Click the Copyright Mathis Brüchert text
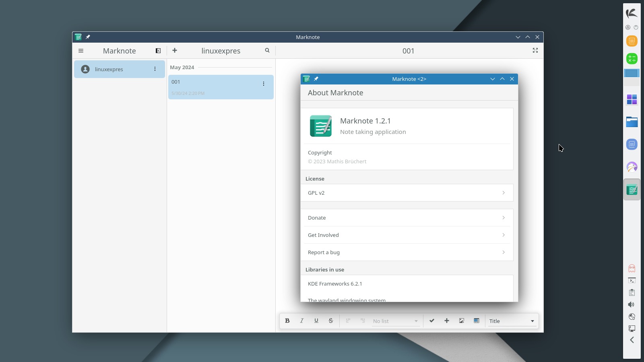 tap(337, 161)
